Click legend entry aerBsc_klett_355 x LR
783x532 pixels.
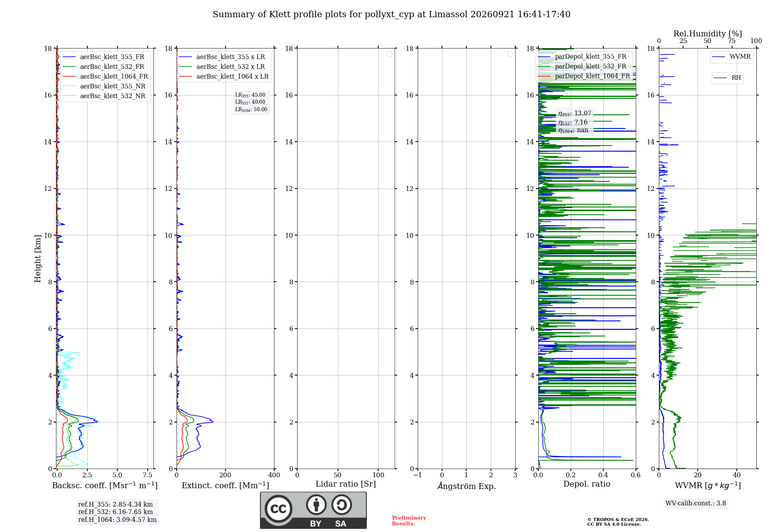pos(223,57)
